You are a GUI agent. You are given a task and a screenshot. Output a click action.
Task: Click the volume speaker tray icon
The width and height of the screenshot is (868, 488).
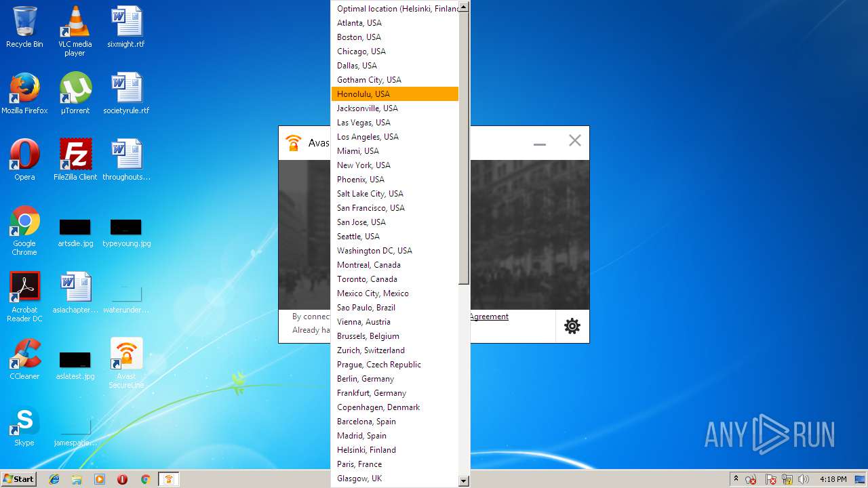pos(804,479)
